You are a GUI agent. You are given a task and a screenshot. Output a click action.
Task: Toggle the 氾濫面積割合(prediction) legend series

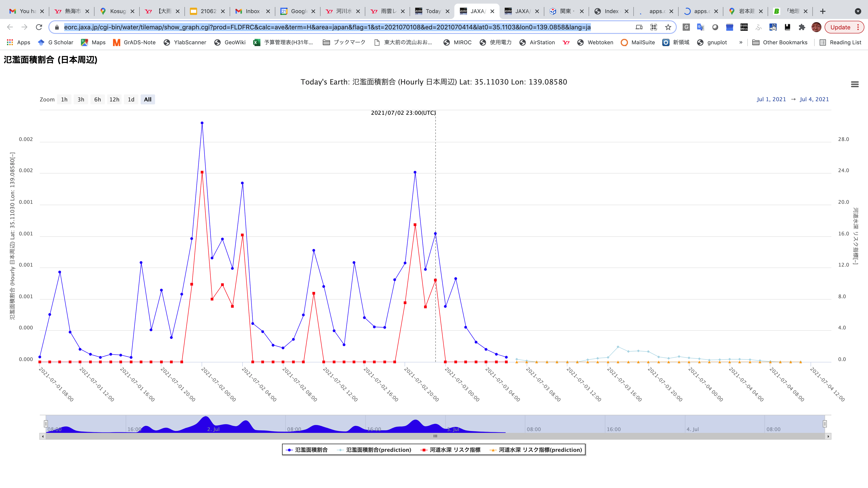(374, 450)
